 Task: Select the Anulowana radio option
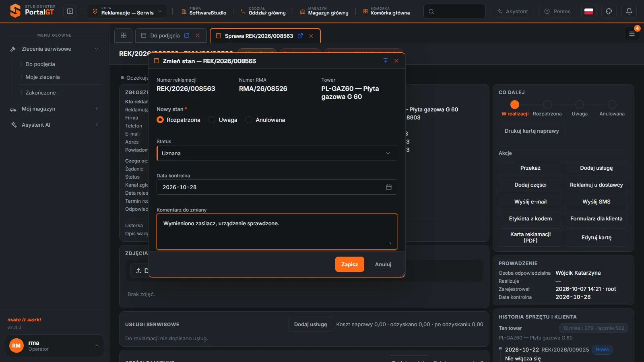click(x=249, y=120)
